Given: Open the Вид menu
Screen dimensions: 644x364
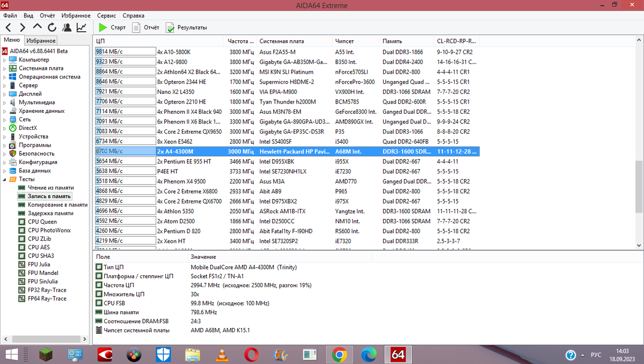Looking at the screenshot, I should pyautogui.click(x=28, y=16).
